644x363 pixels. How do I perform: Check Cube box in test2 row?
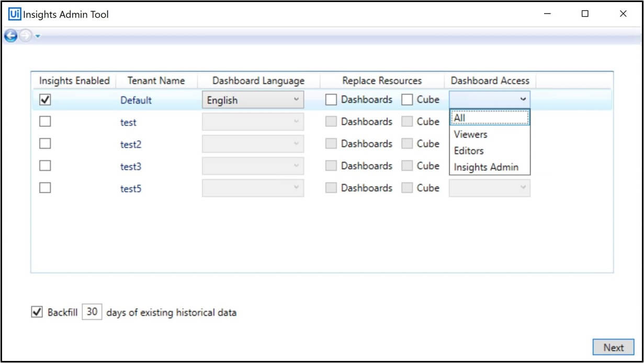coord(407,144)
